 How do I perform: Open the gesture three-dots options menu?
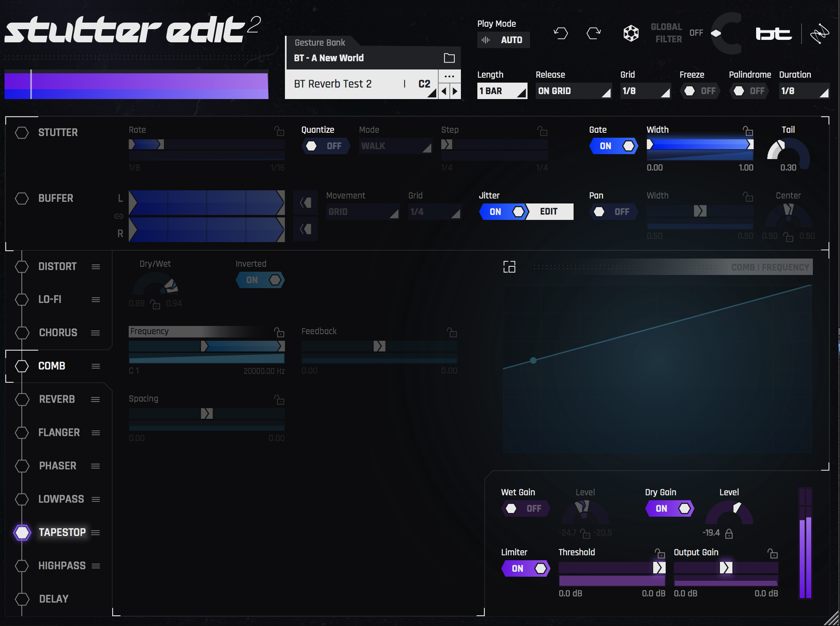449,76
